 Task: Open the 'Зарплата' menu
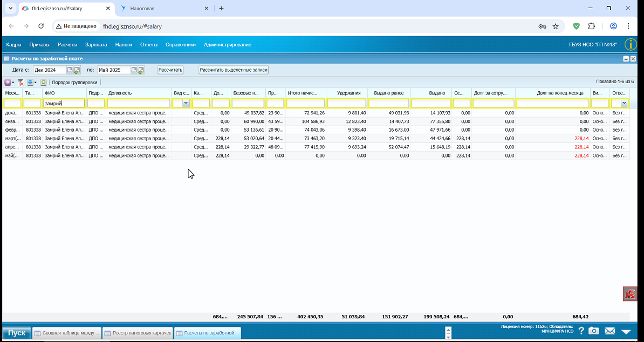(x=96, y=45)
